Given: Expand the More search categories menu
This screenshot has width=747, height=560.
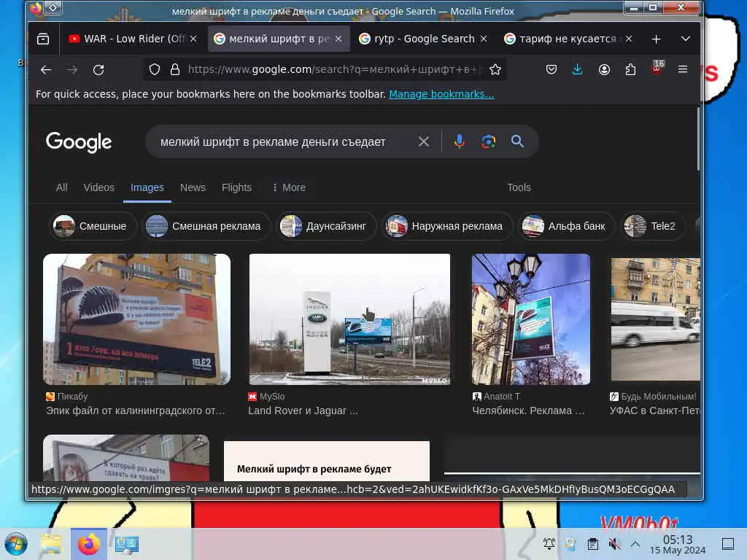Looking at the screenshot, I should coord(289,187).
